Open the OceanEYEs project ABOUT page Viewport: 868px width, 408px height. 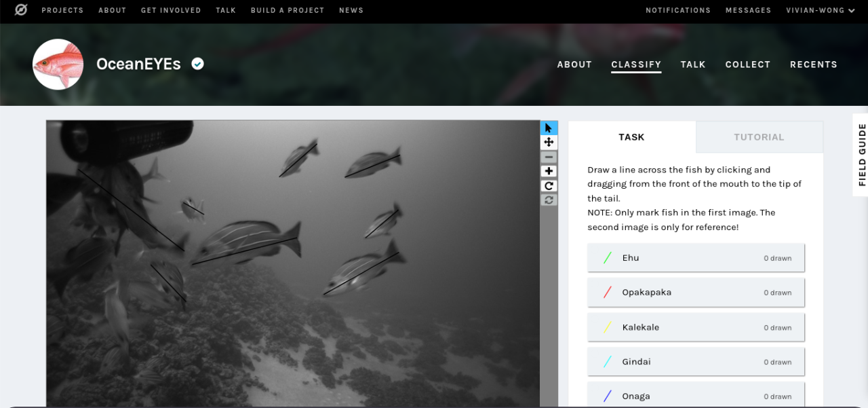574,64
